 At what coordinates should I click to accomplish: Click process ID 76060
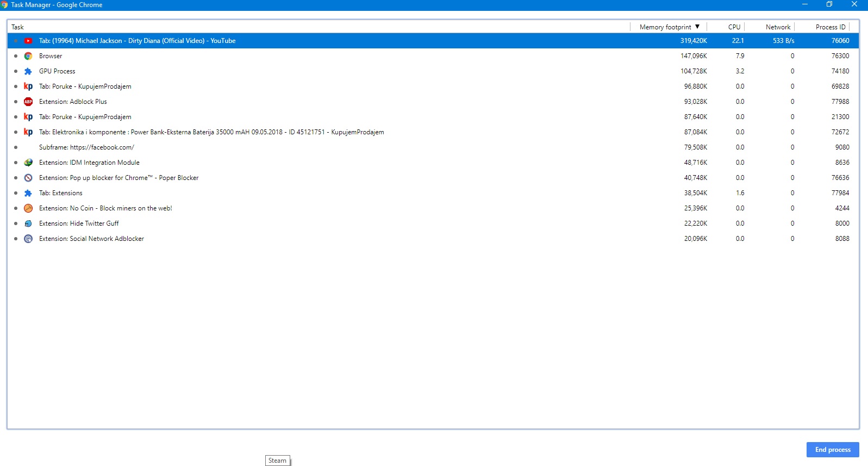840,41
